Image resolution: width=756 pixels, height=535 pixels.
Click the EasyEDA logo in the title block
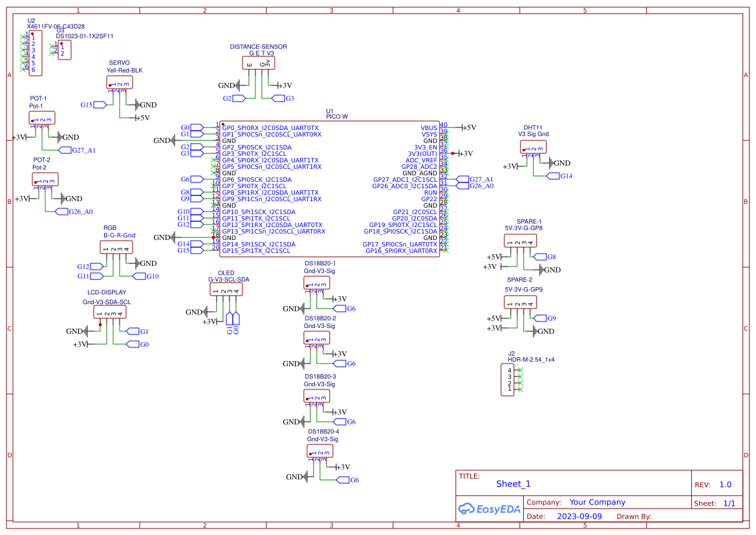coord(489,508)
